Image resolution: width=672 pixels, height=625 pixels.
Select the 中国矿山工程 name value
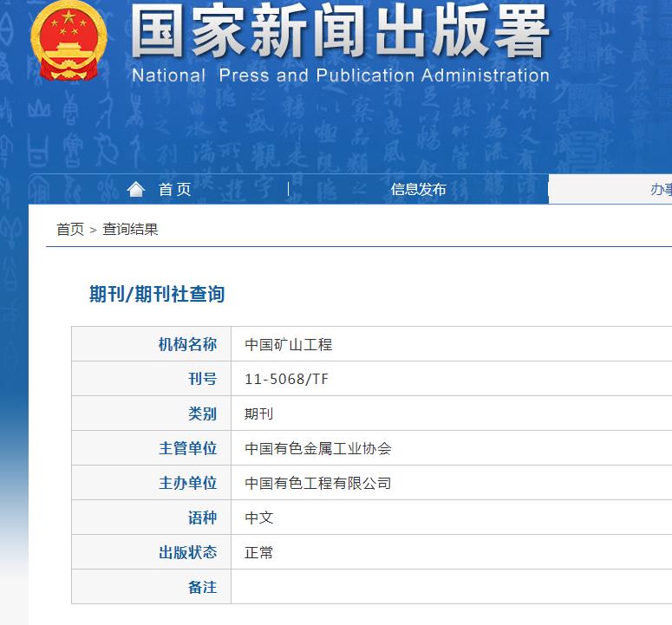click(288, 344)
